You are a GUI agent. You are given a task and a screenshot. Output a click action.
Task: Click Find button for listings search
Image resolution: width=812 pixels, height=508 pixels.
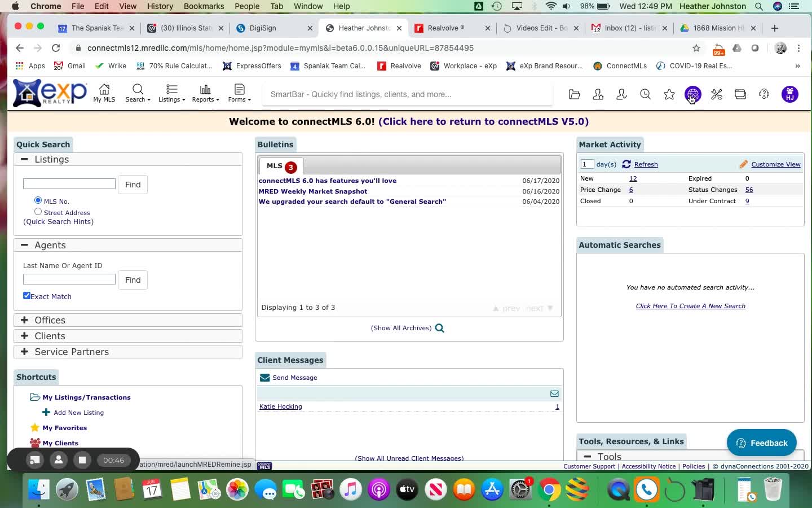[133, 185]
